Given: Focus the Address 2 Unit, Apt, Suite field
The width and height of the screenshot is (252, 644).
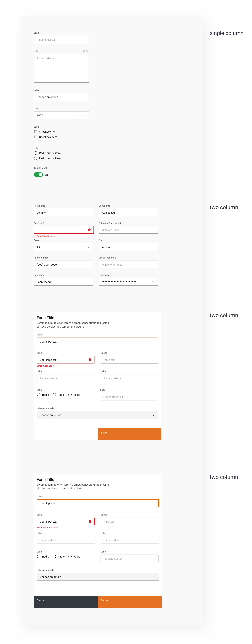Looking at the screenshot, I should point(128,230).
